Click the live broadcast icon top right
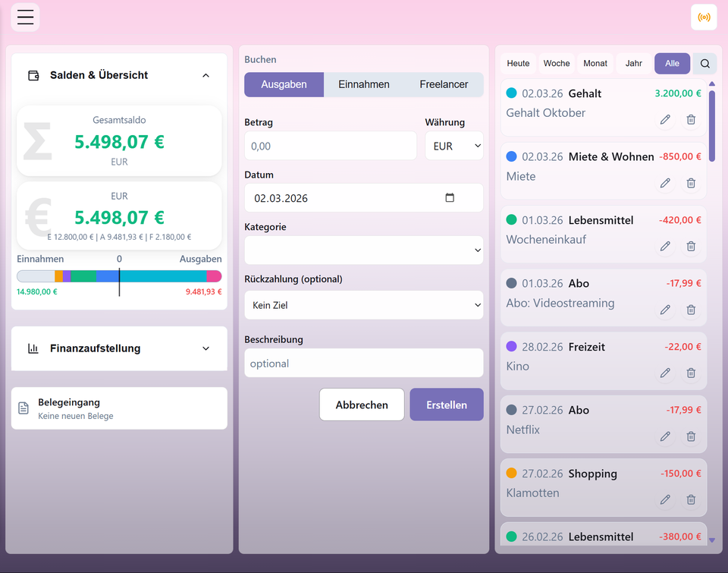 click(x=703, y=17)
